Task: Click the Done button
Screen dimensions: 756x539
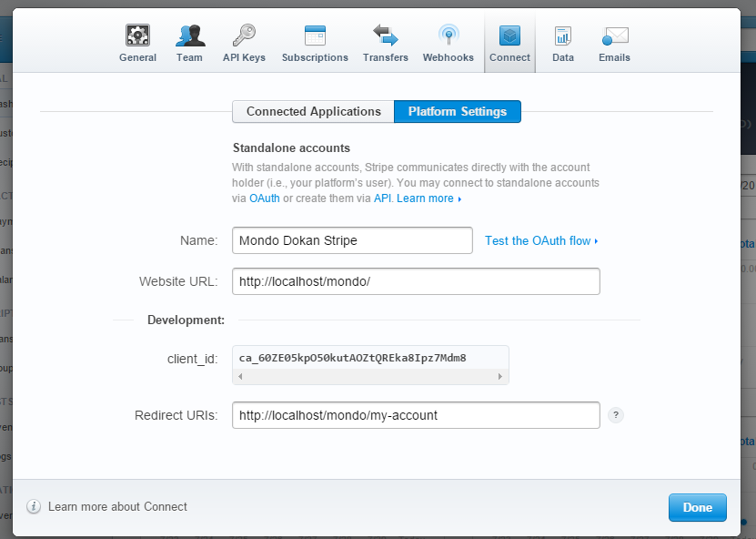Action: (x=697, y=507)
